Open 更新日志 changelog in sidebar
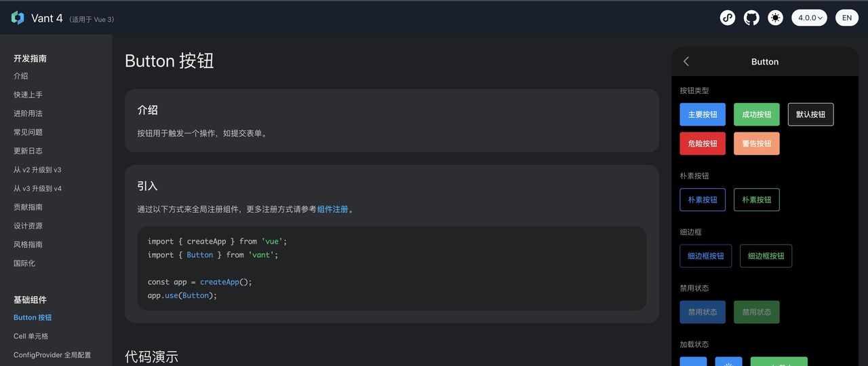The height and width of the screenshot is (366, 868). point(28,151)
